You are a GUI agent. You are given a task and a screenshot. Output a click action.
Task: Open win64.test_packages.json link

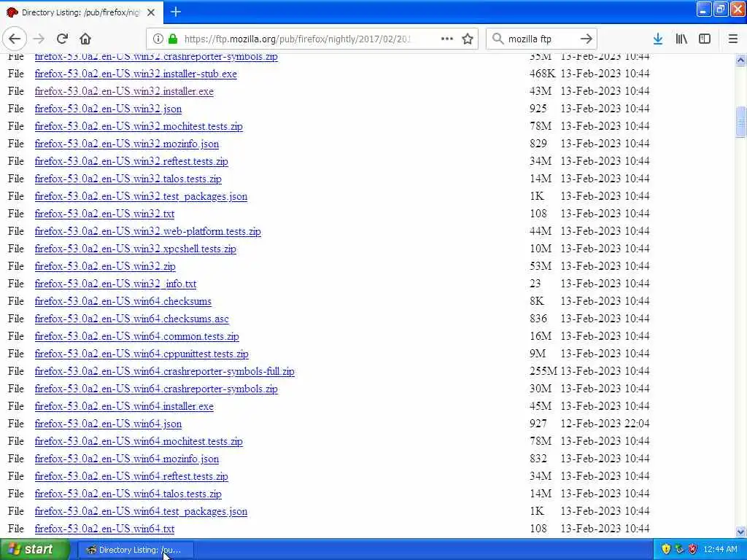(x=141, y=511)
